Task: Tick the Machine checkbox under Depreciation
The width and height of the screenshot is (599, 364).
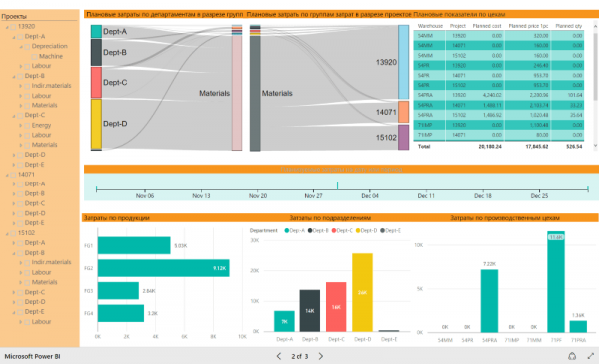Action: click(x=34, y=57)
